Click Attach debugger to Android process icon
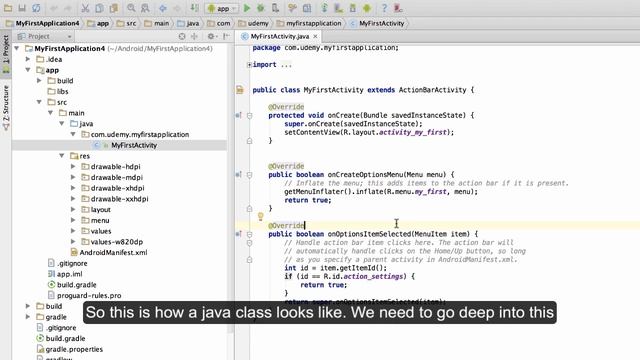Viewport: 640px width, 360px height. pyautogui.click(x=276, y=8)
